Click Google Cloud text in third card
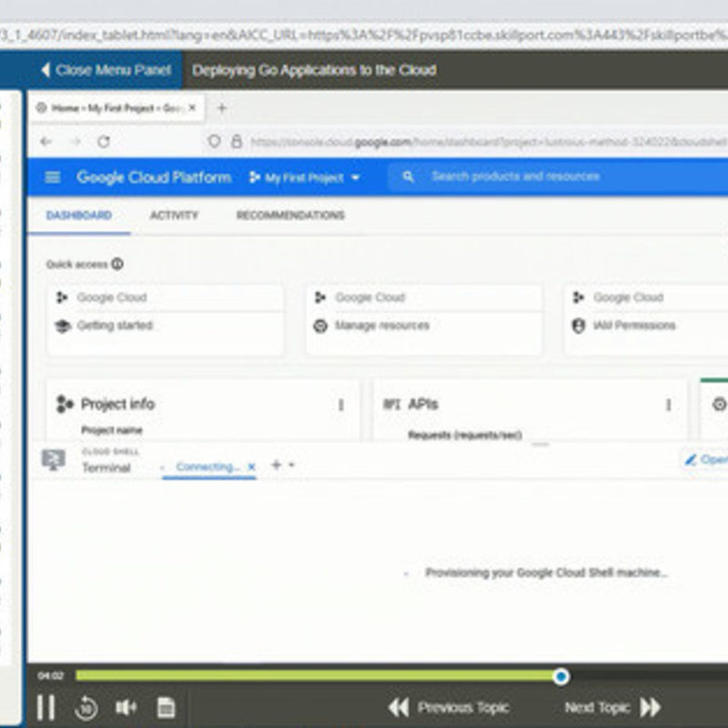The height and width of the screenshot is (728, 728). (x=628, y=298)
